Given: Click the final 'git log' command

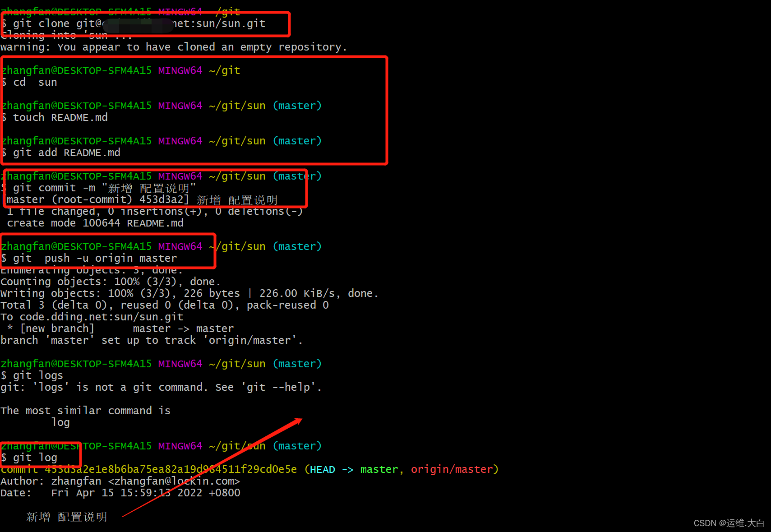Looking at the screenshot, I should [x=29, y=458].
